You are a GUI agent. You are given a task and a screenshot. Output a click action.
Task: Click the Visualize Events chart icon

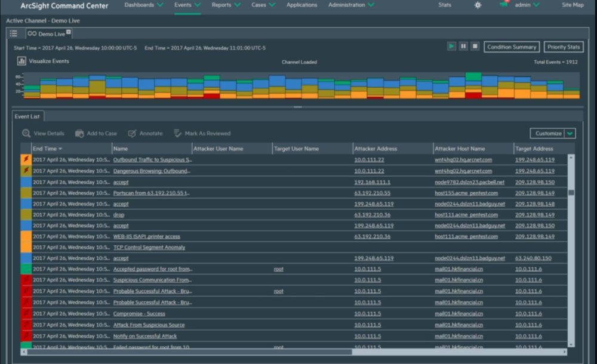(21, 61)
